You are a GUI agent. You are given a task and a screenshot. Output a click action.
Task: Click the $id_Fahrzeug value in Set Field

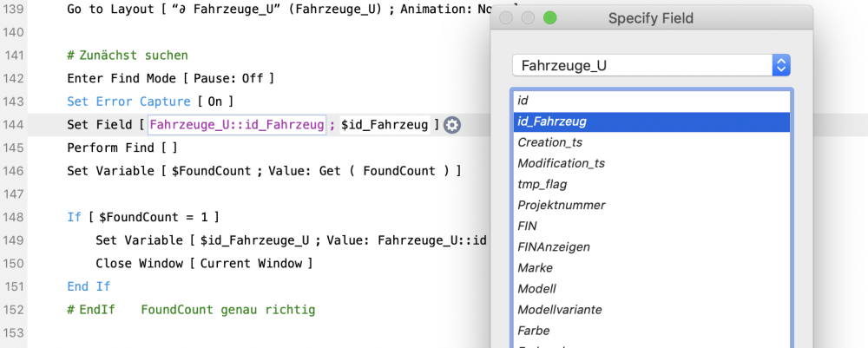click(385, 125)
